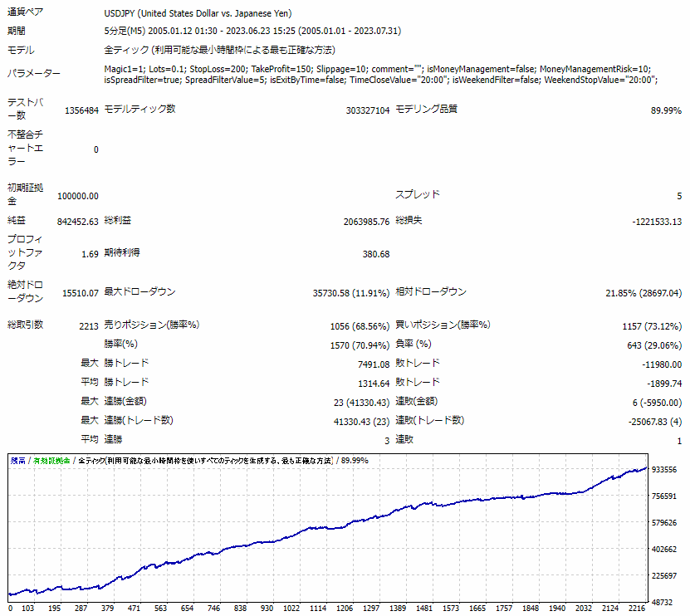The height and width of the screenshot is (616, 690).
Task: Click the モデリング品質 label
Action: click(x=427, y=109)
